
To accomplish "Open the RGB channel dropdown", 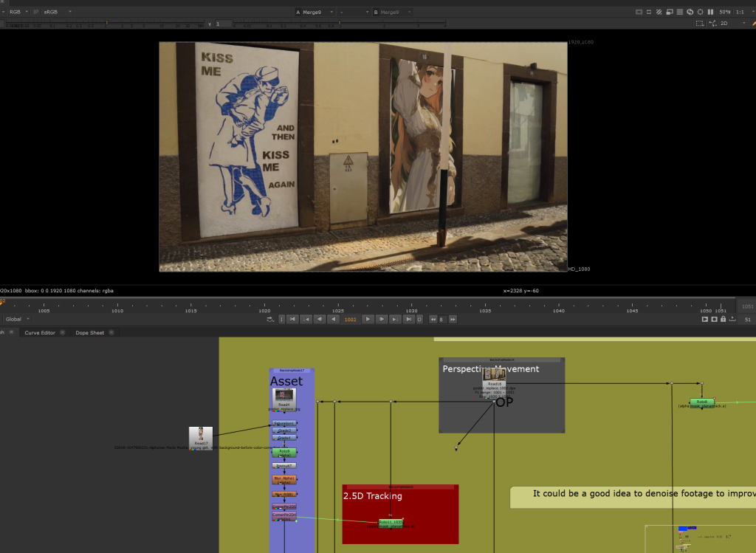I will point(18,12).
